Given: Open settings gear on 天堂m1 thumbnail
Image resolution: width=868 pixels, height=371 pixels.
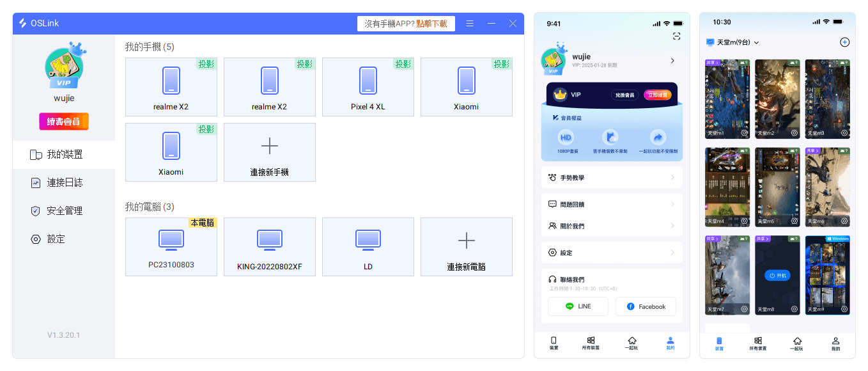Looking at the screenshot, I should pos(745,133).
